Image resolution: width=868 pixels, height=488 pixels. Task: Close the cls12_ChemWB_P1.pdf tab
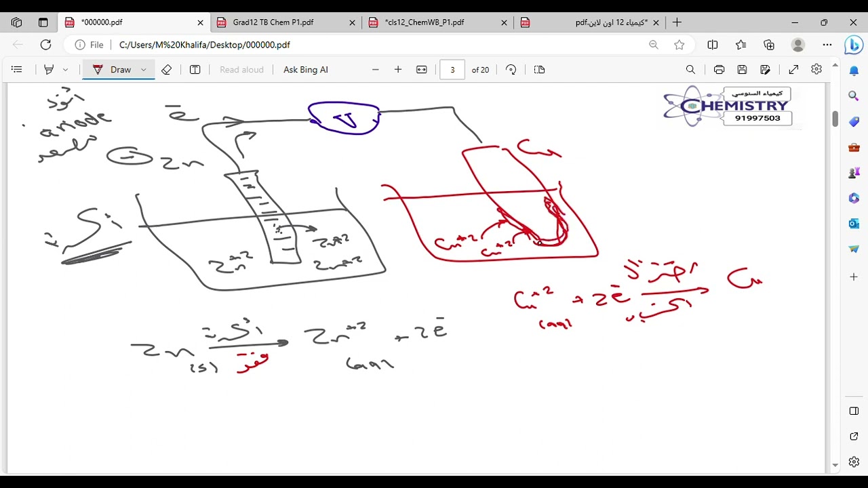[504, 22]
